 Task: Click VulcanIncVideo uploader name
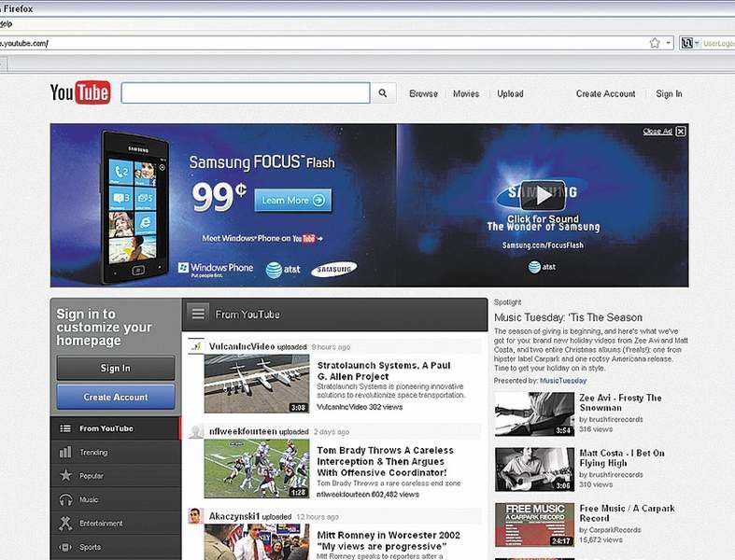tap(241, 346)
